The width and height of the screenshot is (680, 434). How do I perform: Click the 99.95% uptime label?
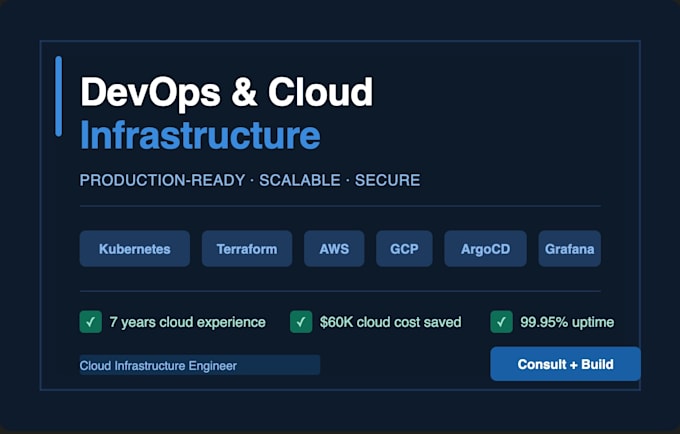point(567,322)
